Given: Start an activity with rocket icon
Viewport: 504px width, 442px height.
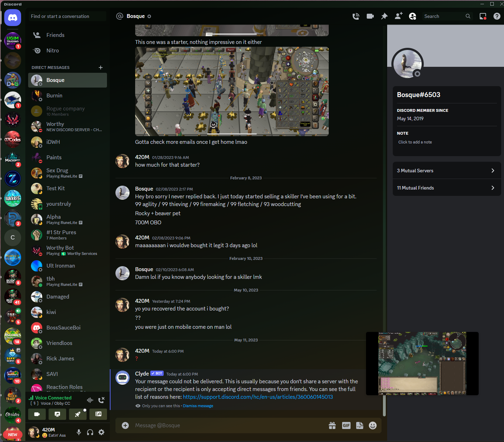Looking at the screenshot, I should point(78,414).
